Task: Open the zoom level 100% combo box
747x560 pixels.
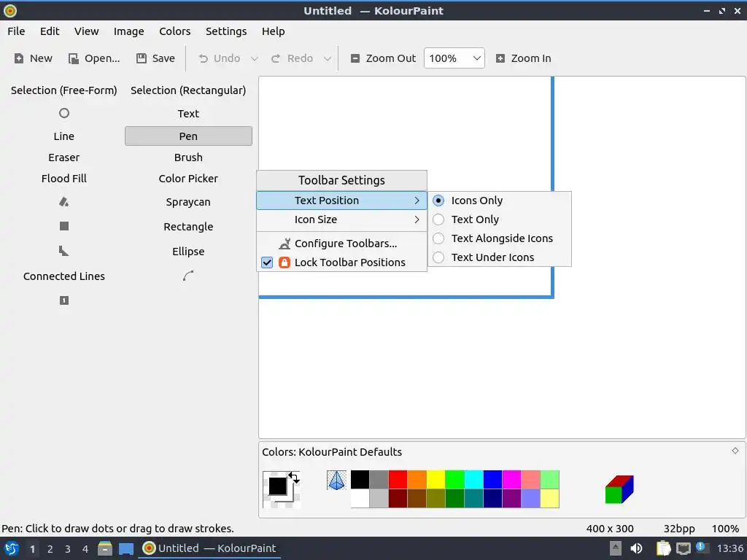Action: tap(454, 58)
